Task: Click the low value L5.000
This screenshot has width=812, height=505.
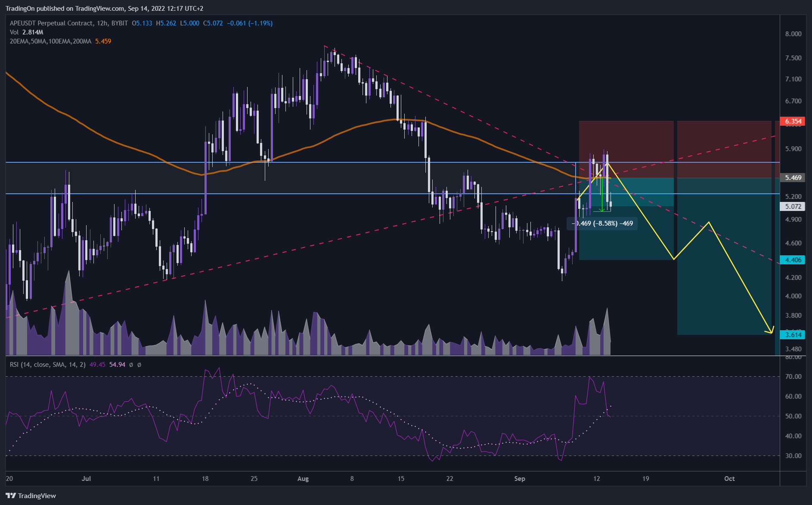Action: click(190, 23)
